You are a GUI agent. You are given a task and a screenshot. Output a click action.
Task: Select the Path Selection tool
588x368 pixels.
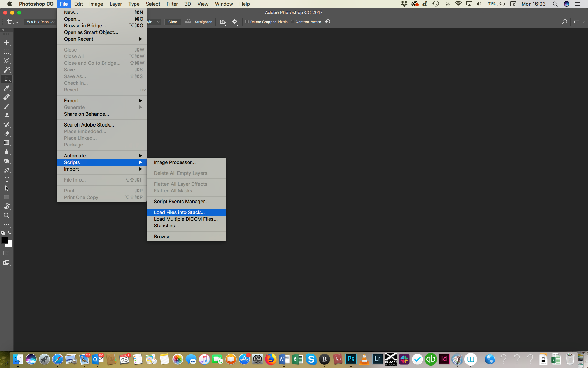[7, 188]
